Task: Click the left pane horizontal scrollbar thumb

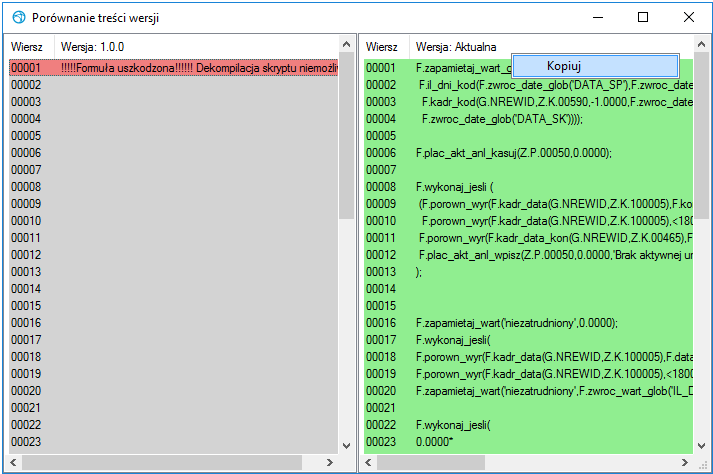Action: [x=162, y=463]
